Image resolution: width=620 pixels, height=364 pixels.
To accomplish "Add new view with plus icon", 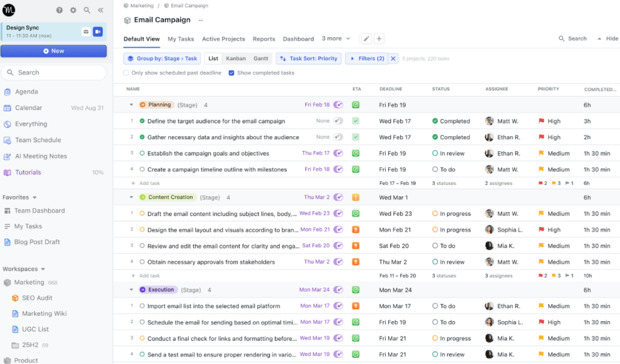I will click(x=379, y=39).
